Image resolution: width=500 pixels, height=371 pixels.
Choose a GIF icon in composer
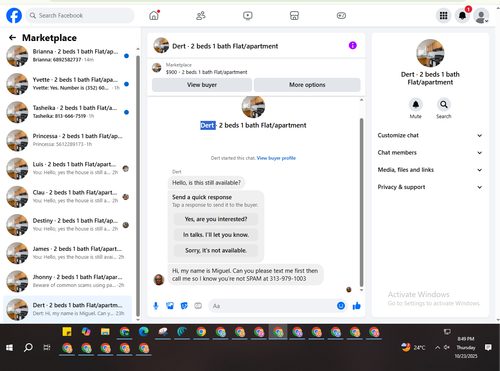click(x=198, y=306)
